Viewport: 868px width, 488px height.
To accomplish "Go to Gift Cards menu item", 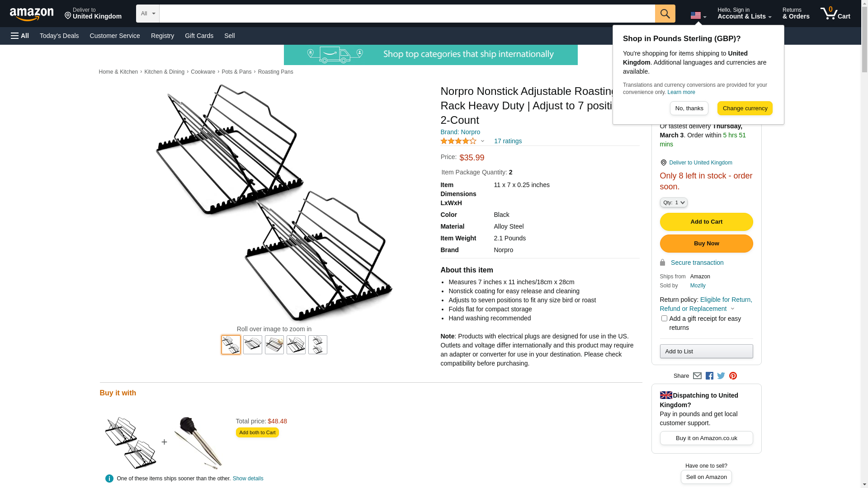I will coord(199,36).
